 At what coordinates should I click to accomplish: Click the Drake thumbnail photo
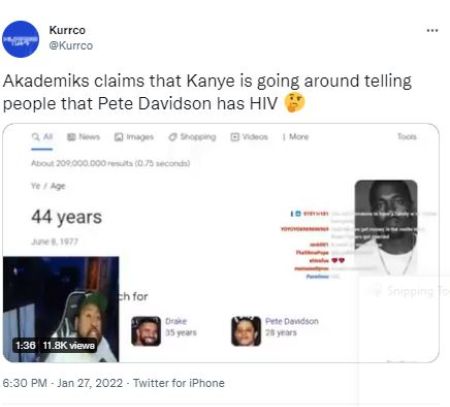(146, 331)
